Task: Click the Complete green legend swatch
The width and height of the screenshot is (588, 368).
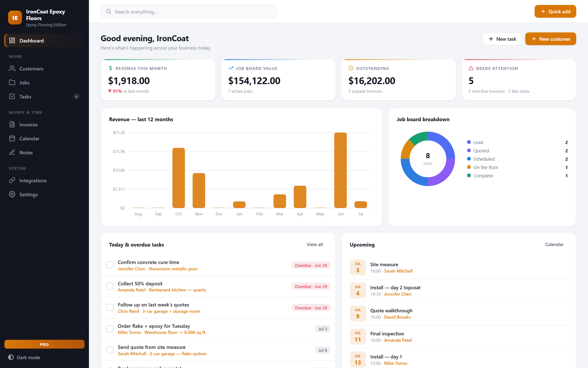Action: point(469,175)
